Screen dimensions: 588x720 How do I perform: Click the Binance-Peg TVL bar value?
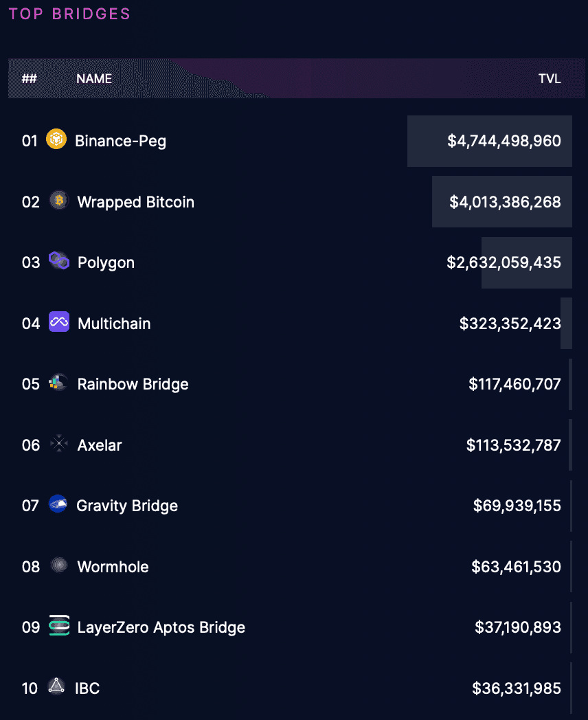(x=504, y=141)
